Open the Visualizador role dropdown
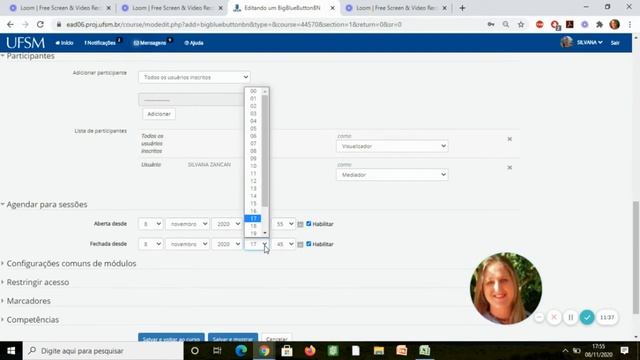 coord(392,146)
